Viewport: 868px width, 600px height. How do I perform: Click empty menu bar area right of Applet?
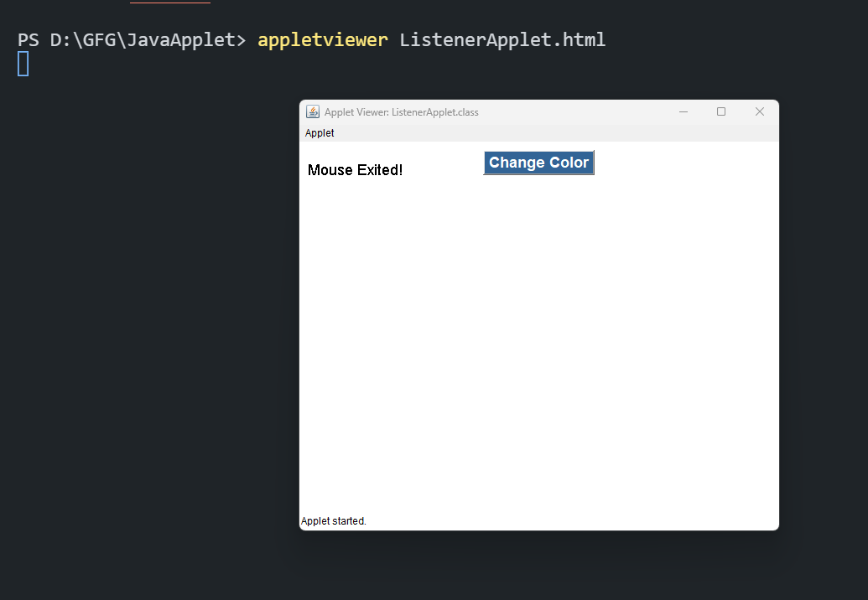[554, 132]
